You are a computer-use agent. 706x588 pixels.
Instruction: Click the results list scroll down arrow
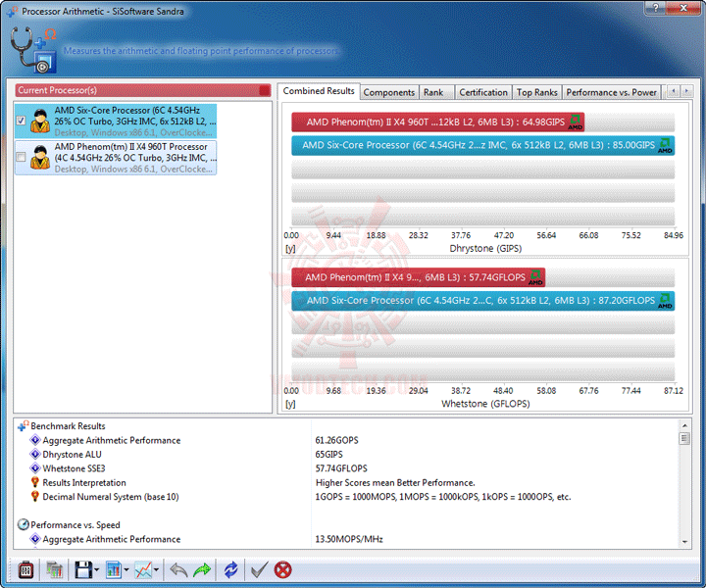[x=684, y=542]
